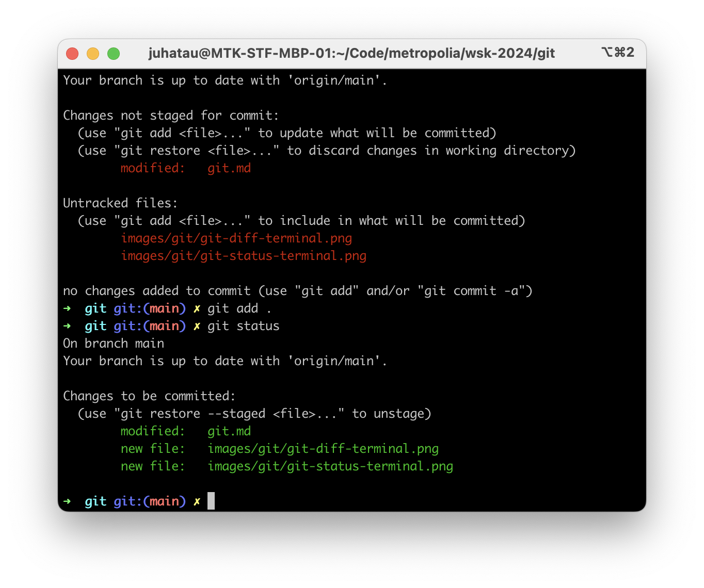Click the ⌥⌘2 shortcut indicator in title bar
This screenshot has height=588, width=704.
point(617,53)
